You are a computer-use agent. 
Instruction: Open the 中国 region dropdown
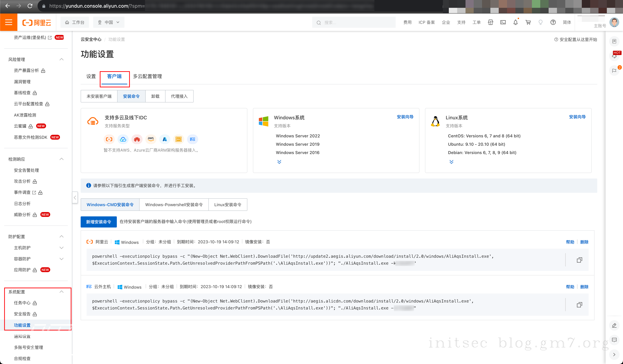tap(109, 22)
